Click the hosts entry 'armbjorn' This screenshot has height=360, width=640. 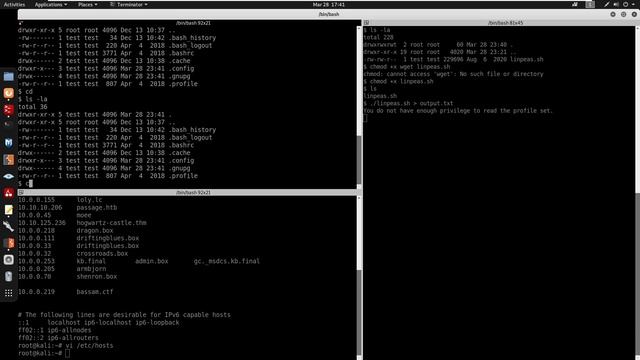(91, 269)
